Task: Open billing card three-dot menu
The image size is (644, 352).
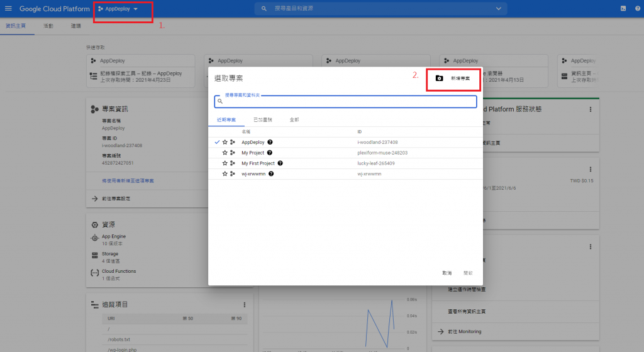Action: click(591, 170)
